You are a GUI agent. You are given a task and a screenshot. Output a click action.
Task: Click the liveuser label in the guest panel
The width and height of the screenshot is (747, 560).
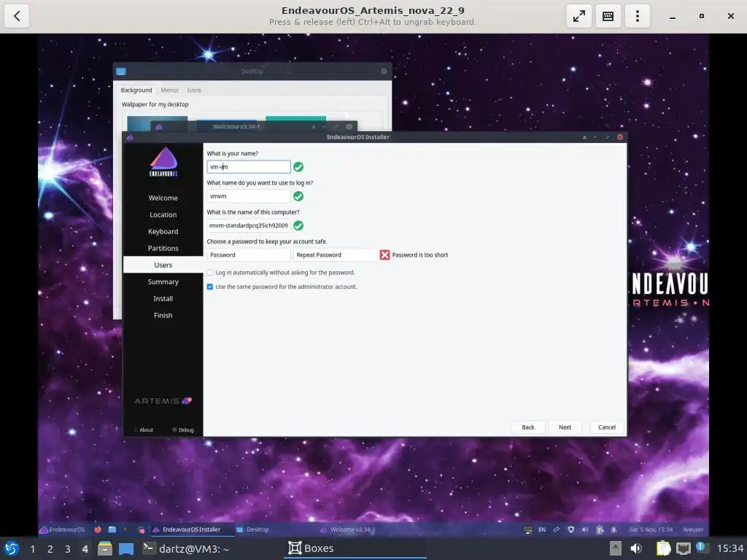693,529
